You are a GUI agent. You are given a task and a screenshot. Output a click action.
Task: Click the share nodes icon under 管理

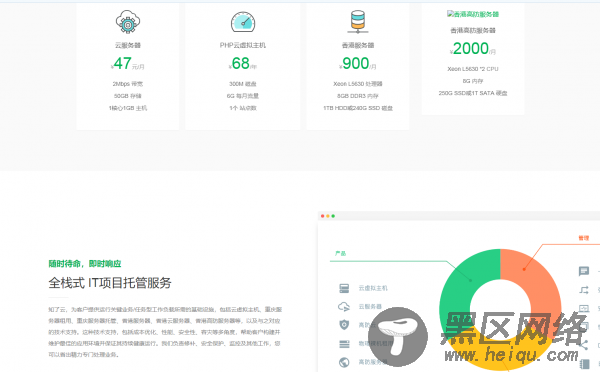pyautogui.click(x=584, y=345)
